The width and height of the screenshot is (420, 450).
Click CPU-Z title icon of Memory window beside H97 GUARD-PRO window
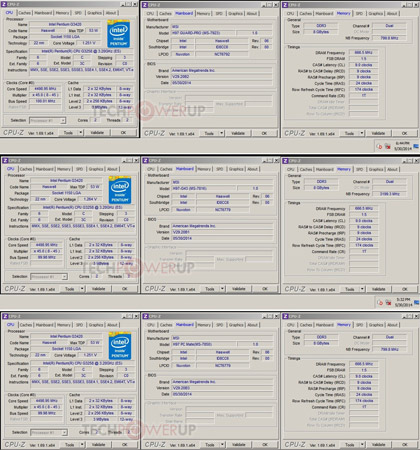tap(285, 5)
